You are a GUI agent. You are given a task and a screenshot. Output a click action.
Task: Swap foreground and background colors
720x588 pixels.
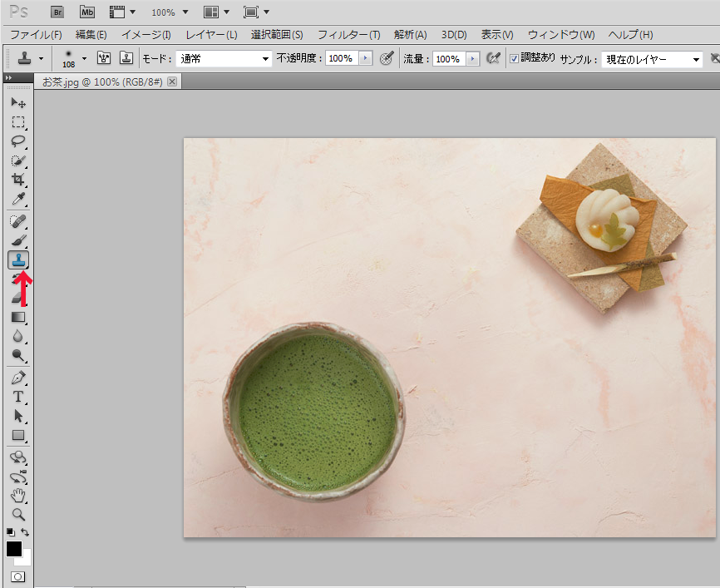[25, 532]
